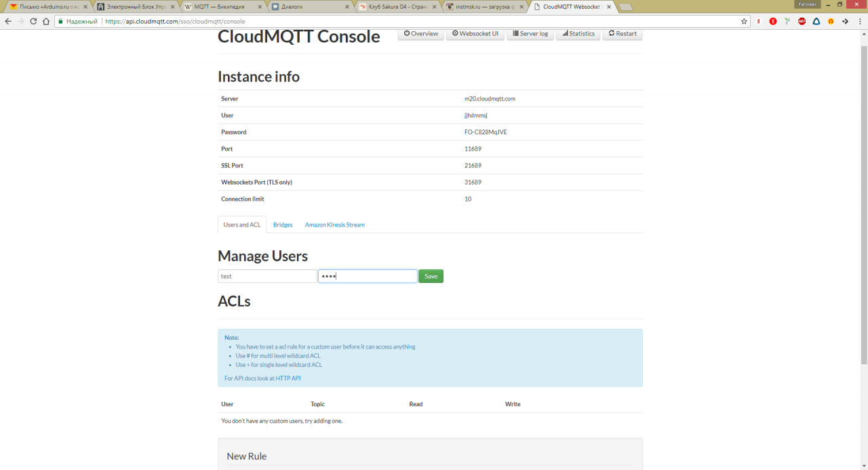Go back to the previous page
This screenshot has height=470, width=868.
[8, 21]
